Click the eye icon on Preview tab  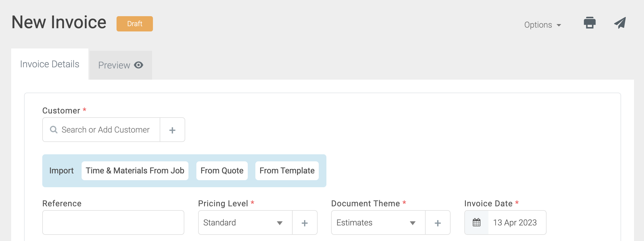click(139, 65)
